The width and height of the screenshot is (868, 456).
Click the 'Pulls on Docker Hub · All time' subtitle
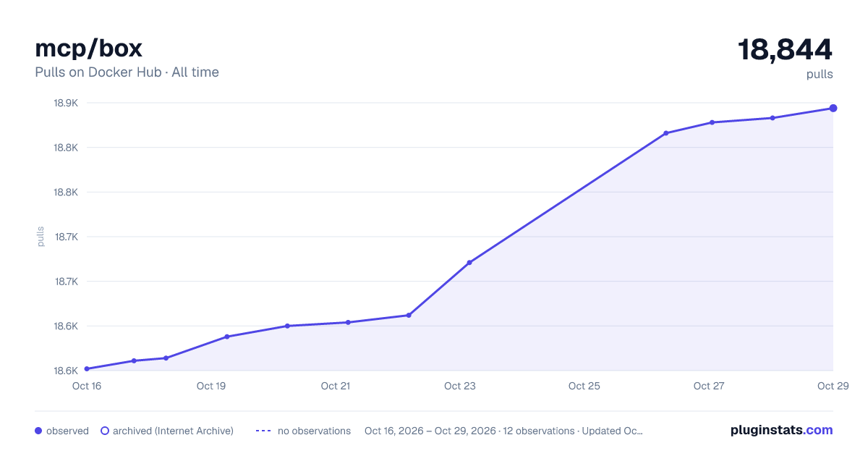(127, 72)
